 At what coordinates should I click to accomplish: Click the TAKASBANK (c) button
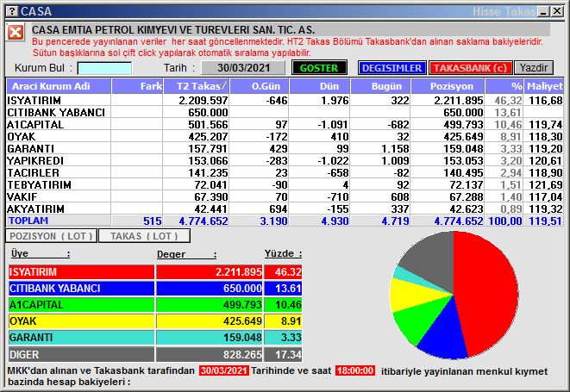click(470, 68)
